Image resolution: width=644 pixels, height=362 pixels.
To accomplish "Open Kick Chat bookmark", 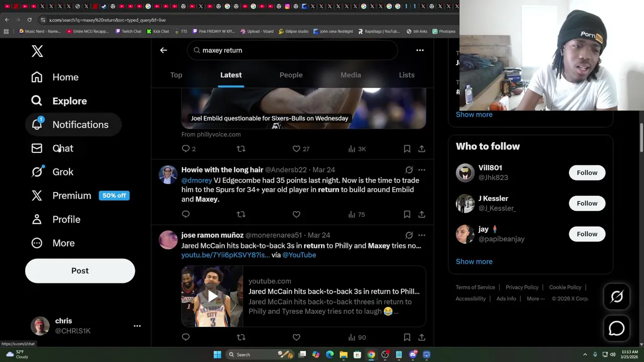I will [x=157, y=31].
